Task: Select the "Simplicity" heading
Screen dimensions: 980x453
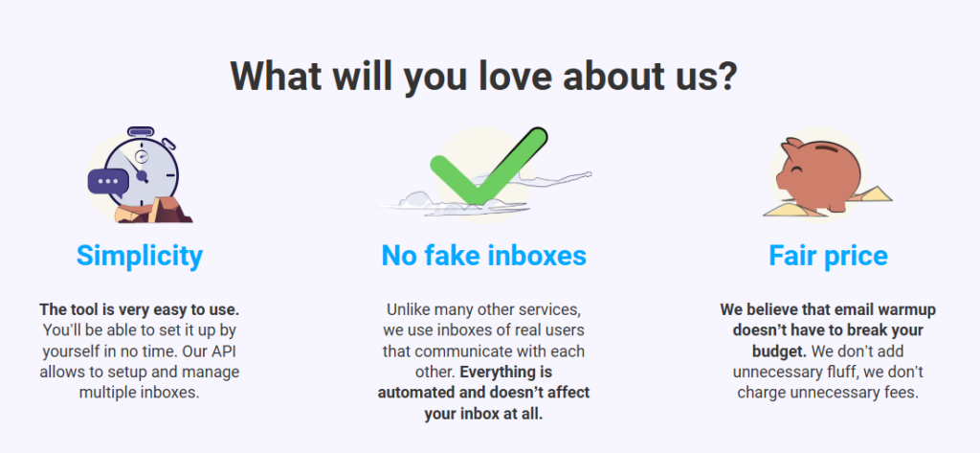Action: (140, 256)
